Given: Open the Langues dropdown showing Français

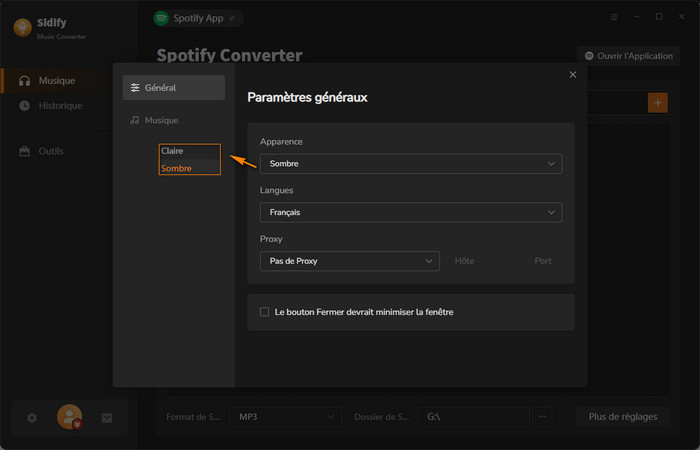Looking at the screenshot, I should click(x=410, y=212).
